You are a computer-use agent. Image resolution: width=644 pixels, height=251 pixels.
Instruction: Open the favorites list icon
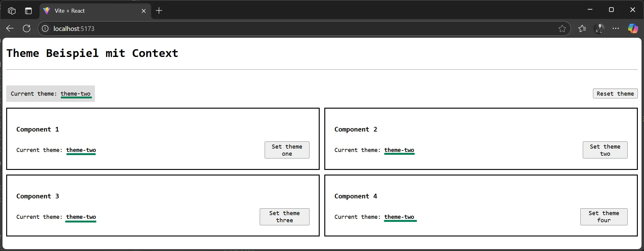(x=582, y=28)
